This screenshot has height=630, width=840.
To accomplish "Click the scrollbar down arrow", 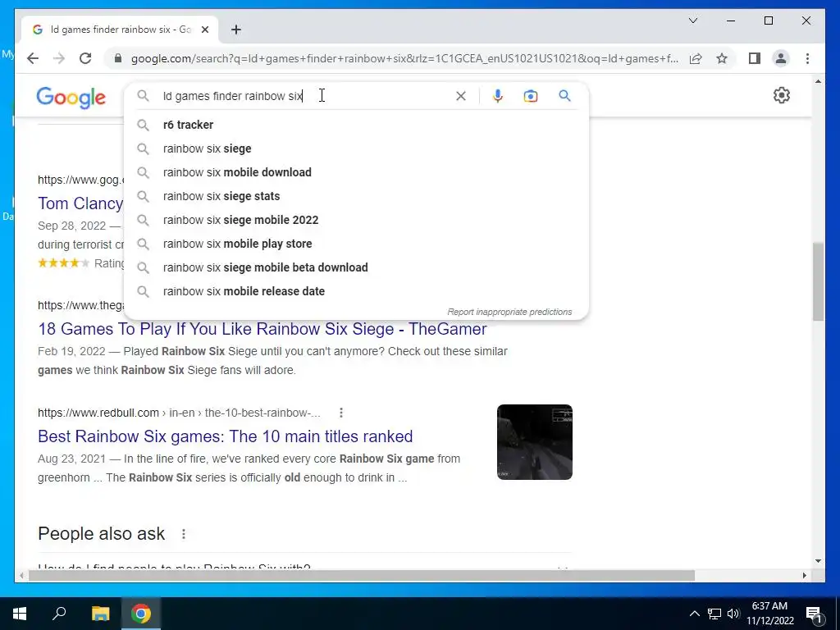I will coord(818,561).
